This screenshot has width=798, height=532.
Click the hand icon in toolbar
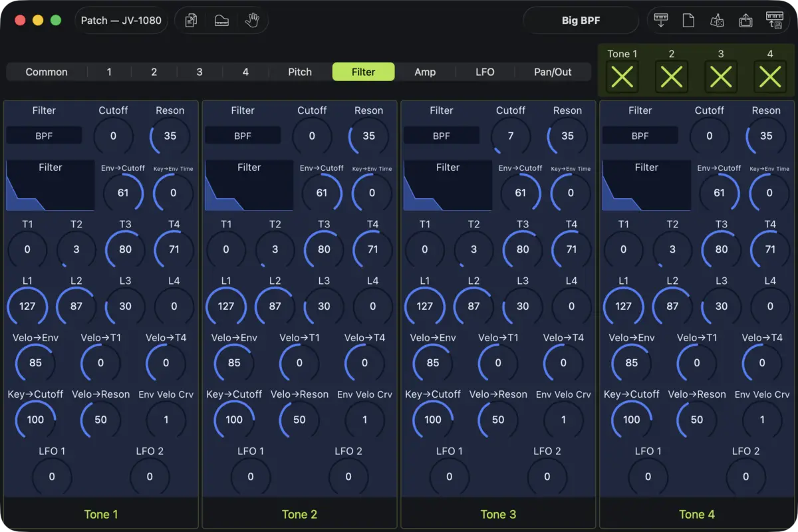coord(252,21)
